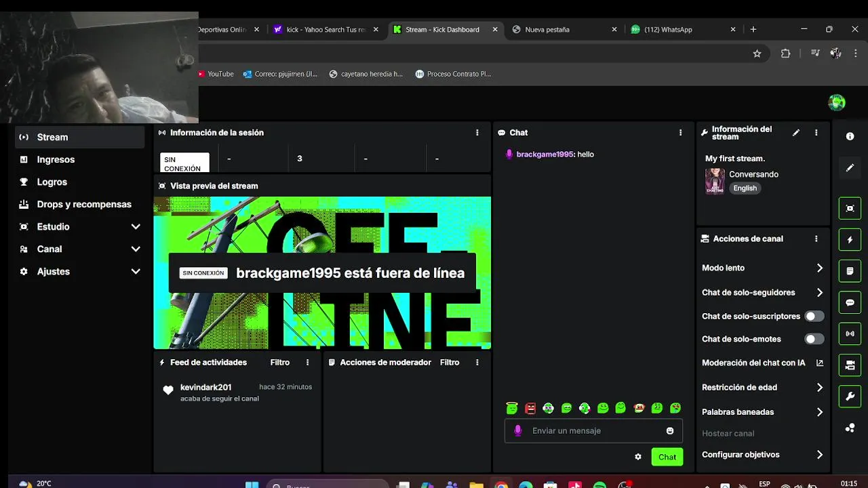Click the purple microphone badge in chat input
This screenshot has height=488, width=868.
click(518, 431)
